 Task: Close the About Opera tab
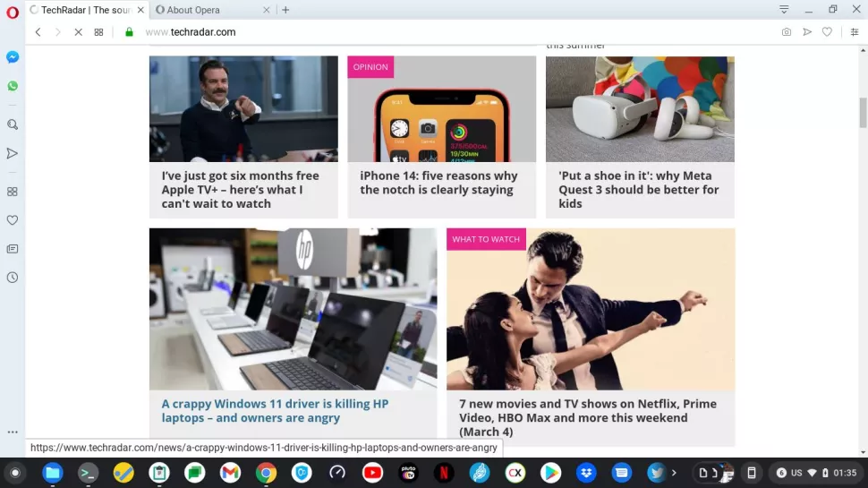pos(267,10)
